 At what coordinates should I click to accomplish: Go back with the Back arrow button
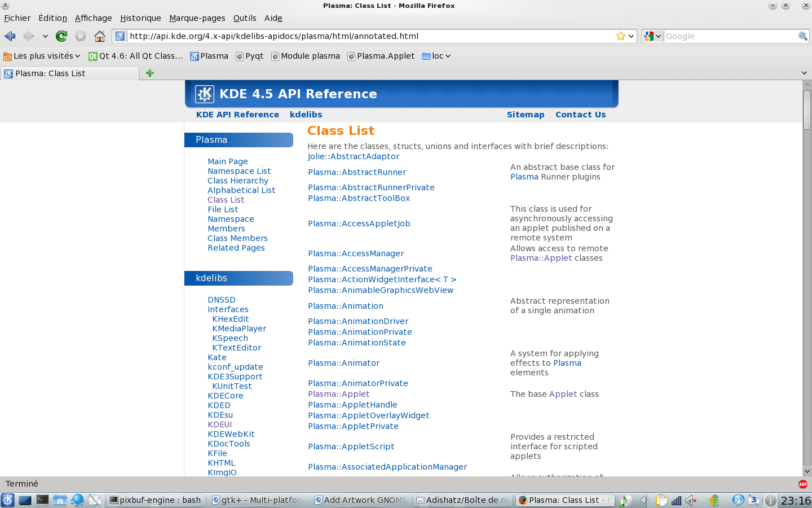(x=10, y=36)
